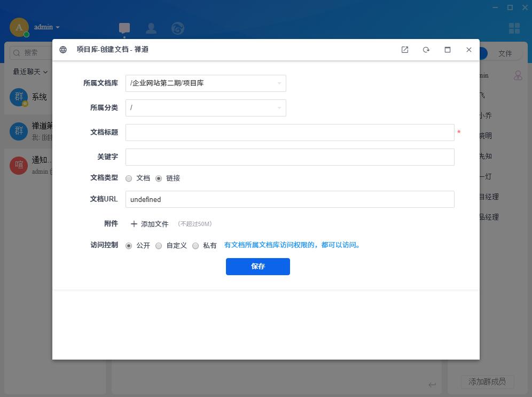The width and height of the screenshot is (532, 397).
Task: Click member 小乔 in right panel
Action: pyautogui.click(x=485, y=115)
